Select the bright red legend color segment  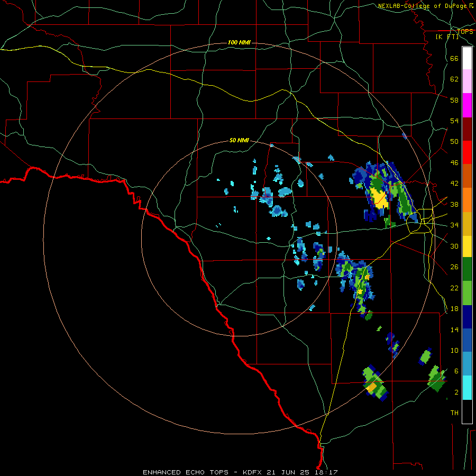coord(467,152)
